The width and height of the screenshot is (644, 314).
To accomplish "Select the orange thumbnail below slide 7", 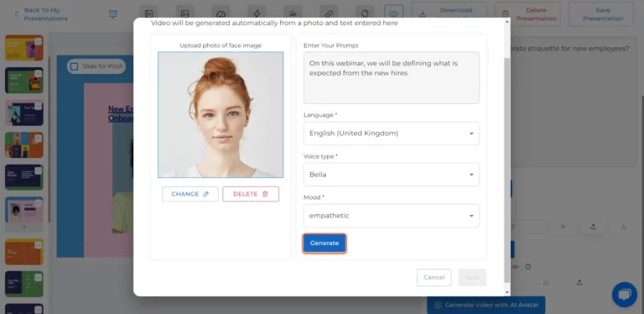I will pos(23,252).
